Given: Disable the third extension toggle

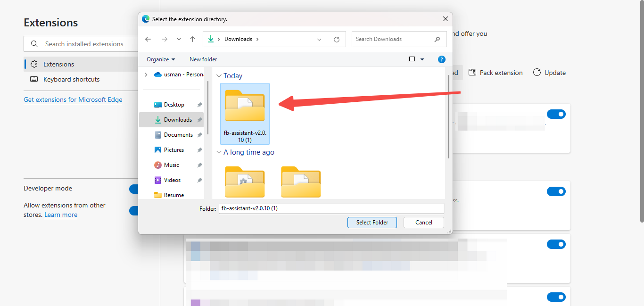Looking at the screenshot, I should coord(556,244).
